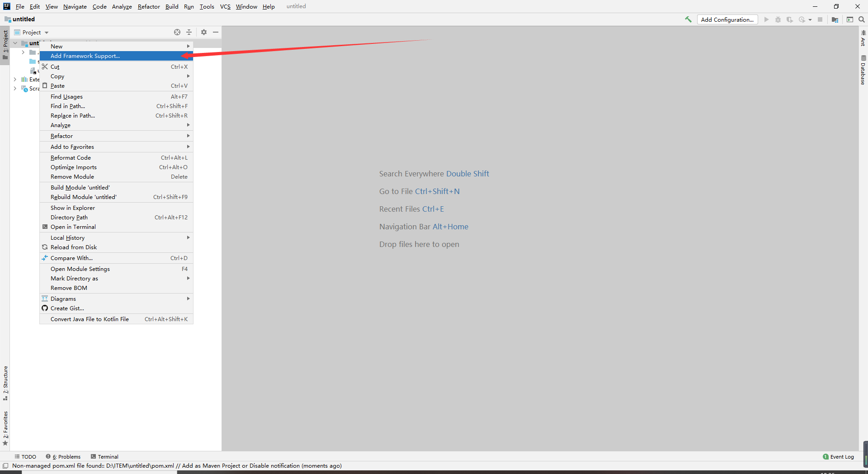Open the profiler run dropdown arrow in toolbar
868x474 pixels.
coord(810,19)
